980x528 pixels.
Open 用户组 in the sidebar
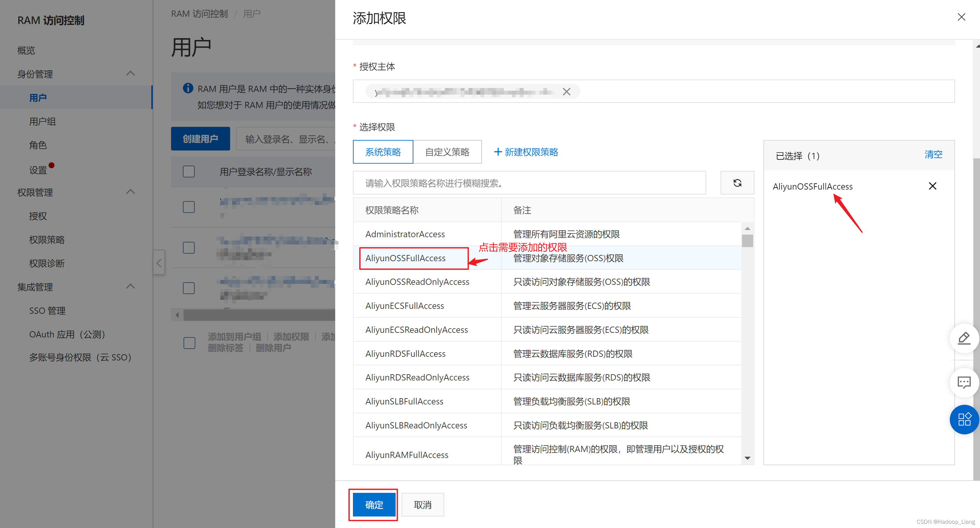coord(43,122)
